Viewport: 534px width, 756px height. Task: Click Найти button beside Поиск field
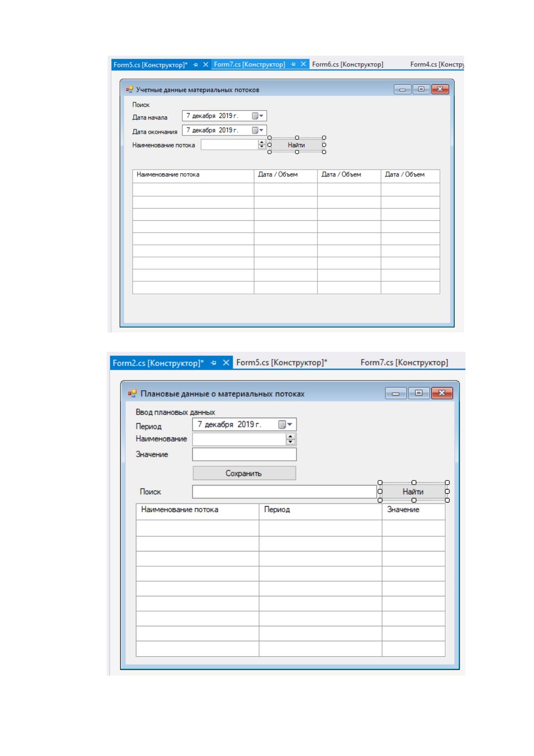pyautogui.click(x=413, y=492)
